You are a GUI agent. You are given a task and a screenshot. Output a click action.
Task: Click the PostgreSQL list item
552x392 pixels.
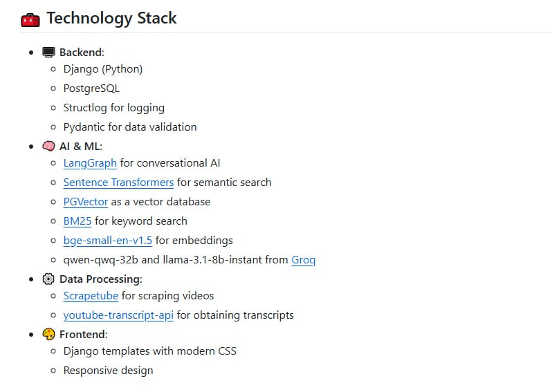(x=91, y=88)
